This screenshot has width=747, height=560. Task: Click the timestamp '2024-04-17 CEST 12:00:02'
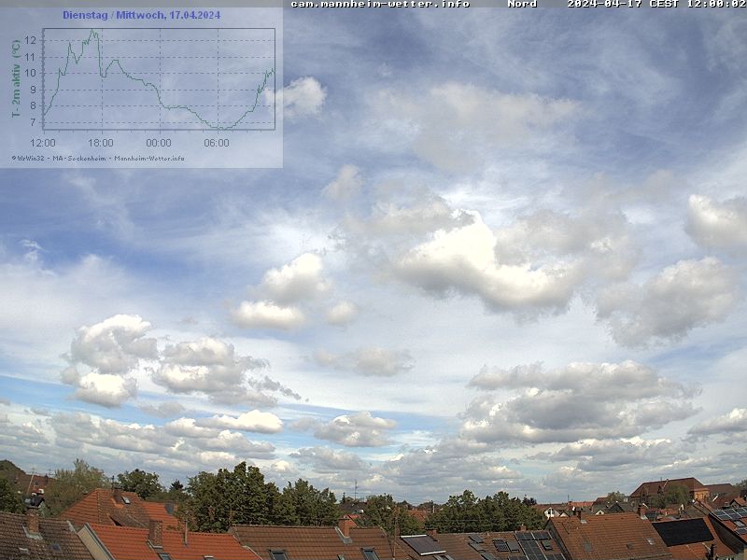(x=655, y=4)
